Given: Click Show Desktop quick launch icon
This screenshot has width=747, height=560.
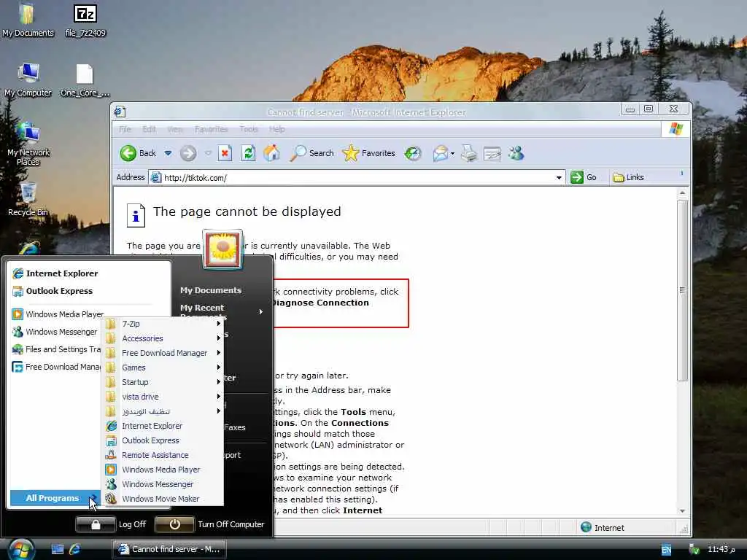Looking at the screenshot, I should coord(58,549).
